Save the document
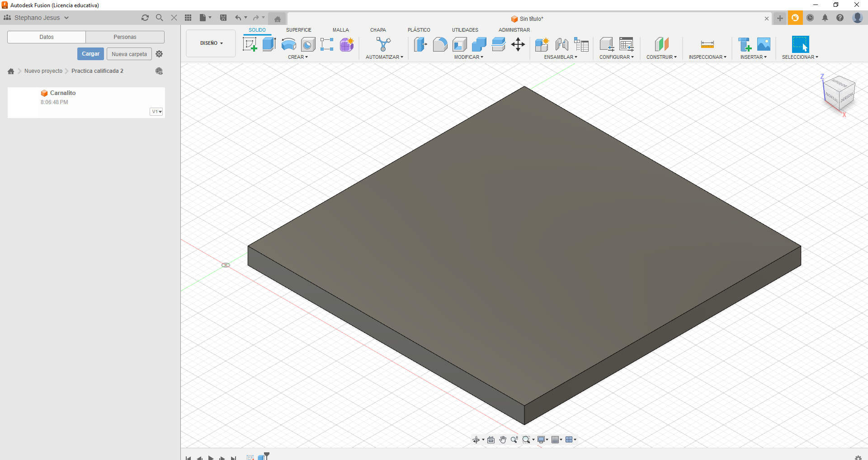 pos(223,18)
